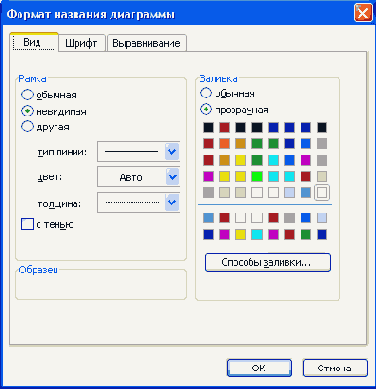Select the ochre swatch beside the orange one
This screenshot has width=376, height=389.
point(241,143)
